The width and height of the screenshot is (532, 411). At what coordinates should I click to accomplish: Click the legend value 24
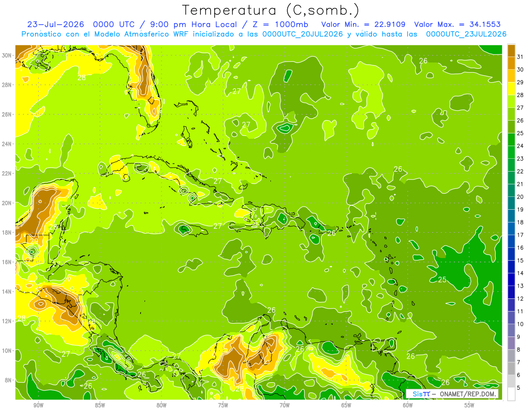(x=520, y=146)
